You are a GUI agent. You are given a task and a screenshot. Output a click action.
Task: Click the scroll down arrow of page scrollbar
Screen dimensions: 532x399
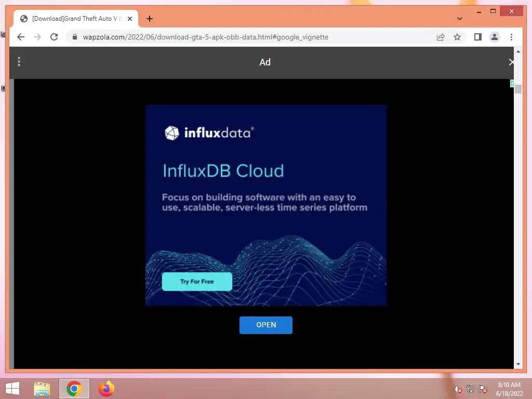click(518, 364)
